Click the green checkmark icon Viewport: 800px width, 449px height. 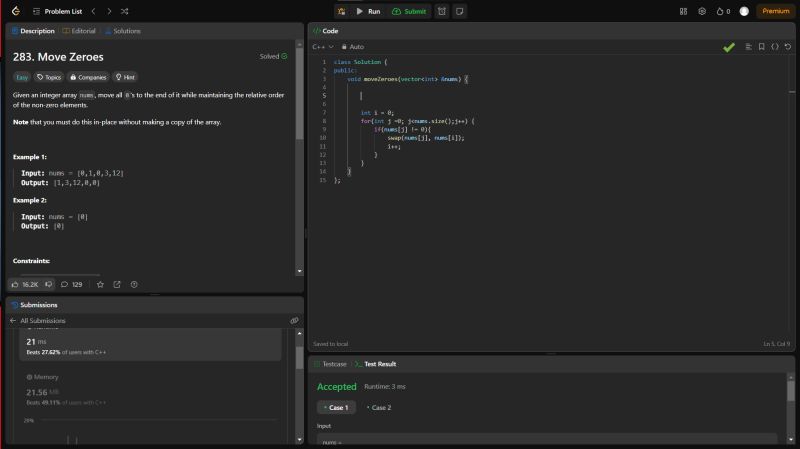(729, 47)
